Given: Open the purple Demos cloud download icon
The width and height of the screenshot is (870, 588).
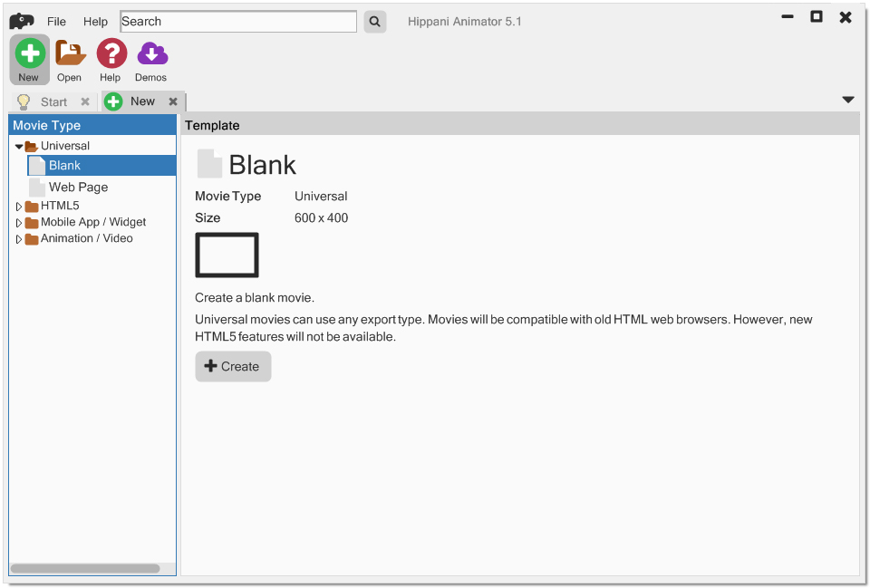Looking at the screenshot, I should pos(151,53).
